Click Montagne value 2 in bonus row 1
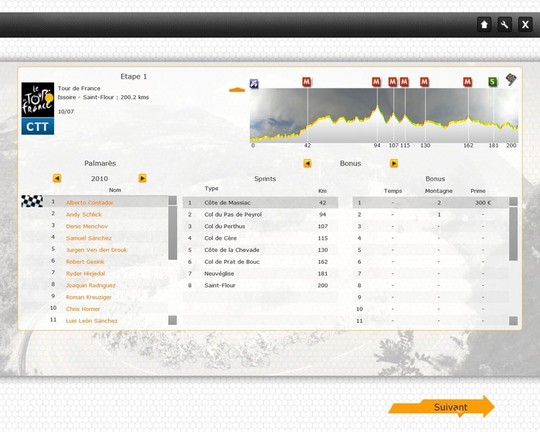Screen dimensions: 540x432 439,203
